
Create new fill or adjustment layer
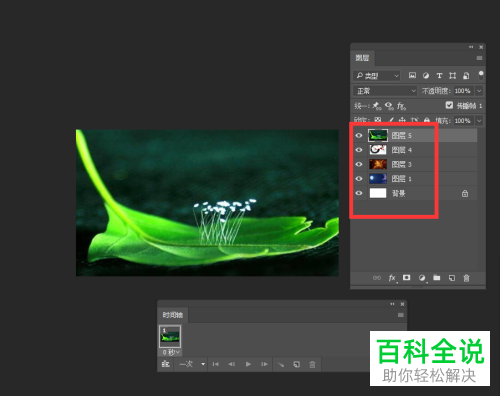coord(422,278)
